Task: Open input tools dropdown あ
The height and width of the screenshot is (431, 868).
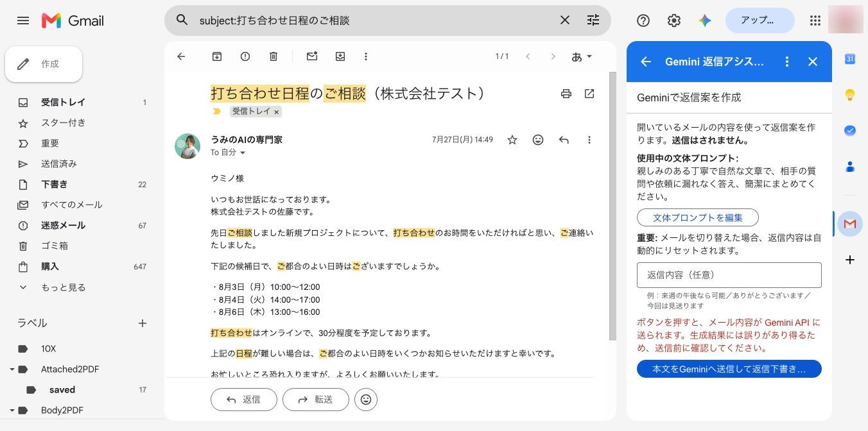Action: (582, 56)
